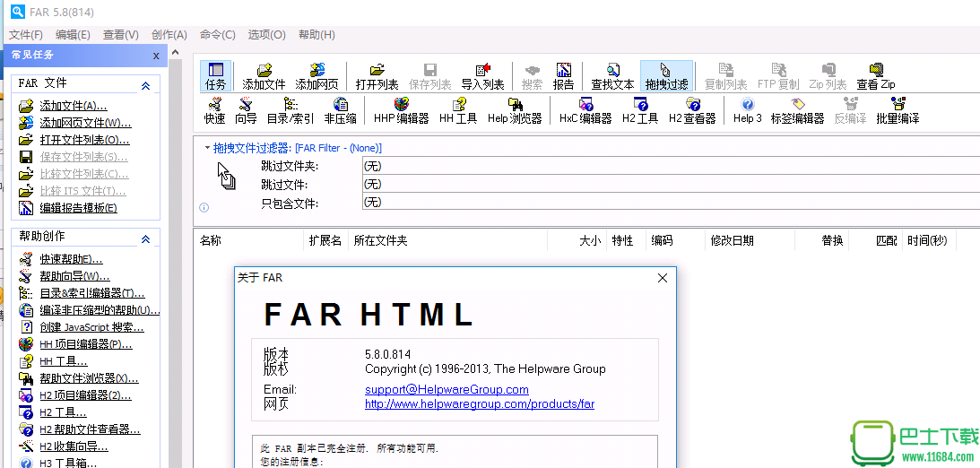Launch the 向导 toolbar tool
This screenshot has height=468, width=980.
tap(246, 110)
